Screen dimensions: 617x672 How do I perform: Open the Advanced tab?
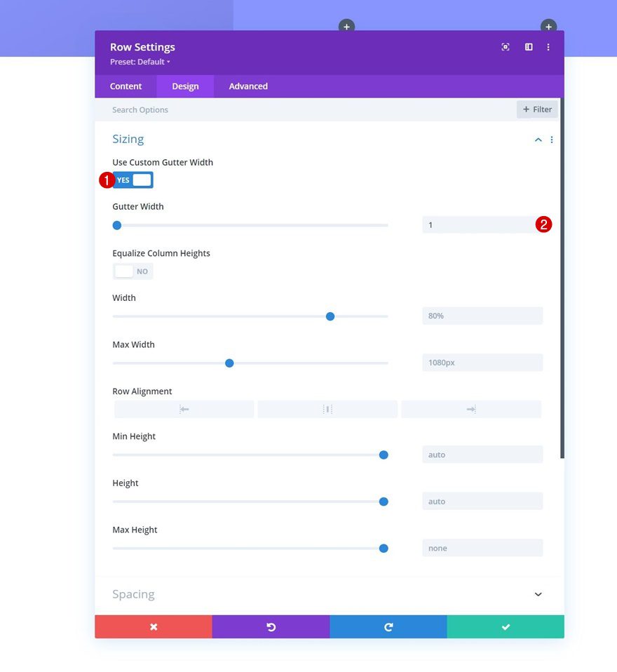pyautogui.click(x=248, y=86)
